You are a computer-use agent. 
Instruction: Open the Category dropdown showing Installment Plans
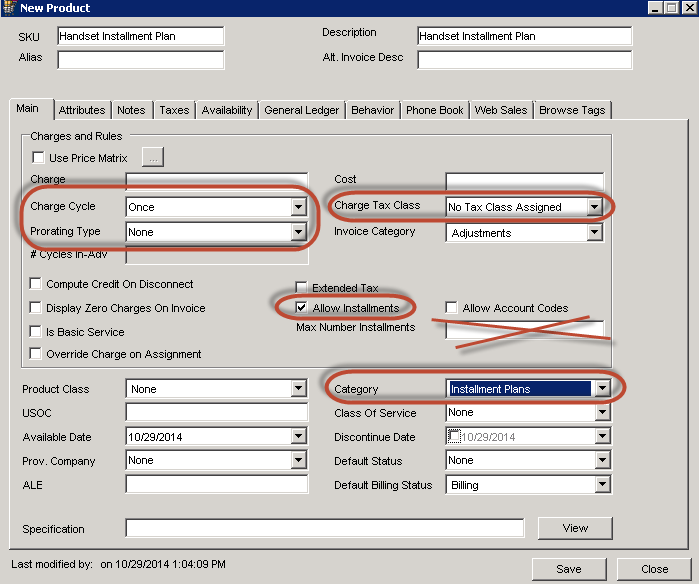[x=601, y=389]
